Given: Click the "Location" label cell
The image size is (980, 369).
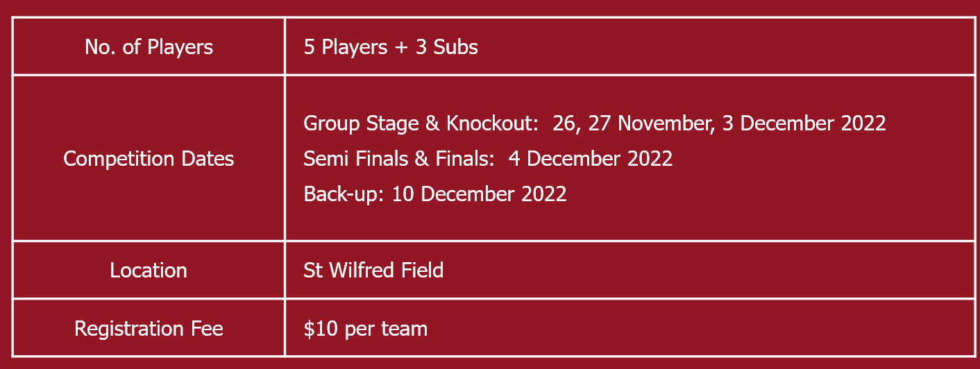Looking at the screenshot, I should click(x=149, y=270).
